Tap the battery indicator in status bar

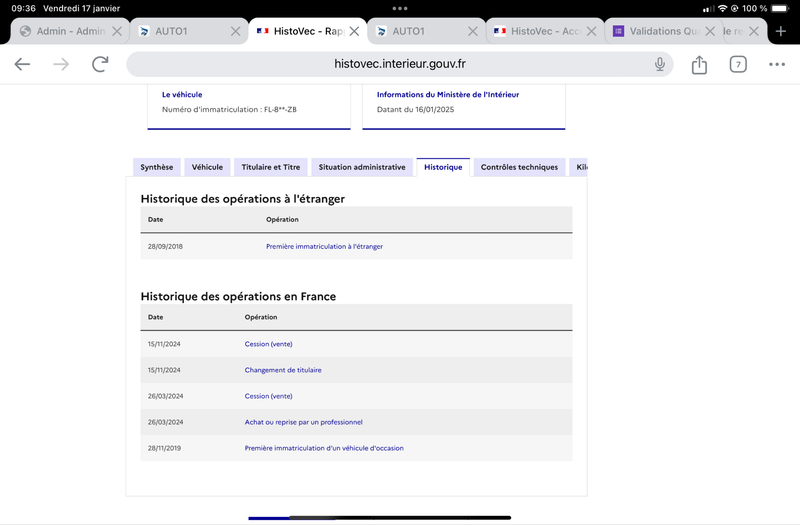point(780,8)
